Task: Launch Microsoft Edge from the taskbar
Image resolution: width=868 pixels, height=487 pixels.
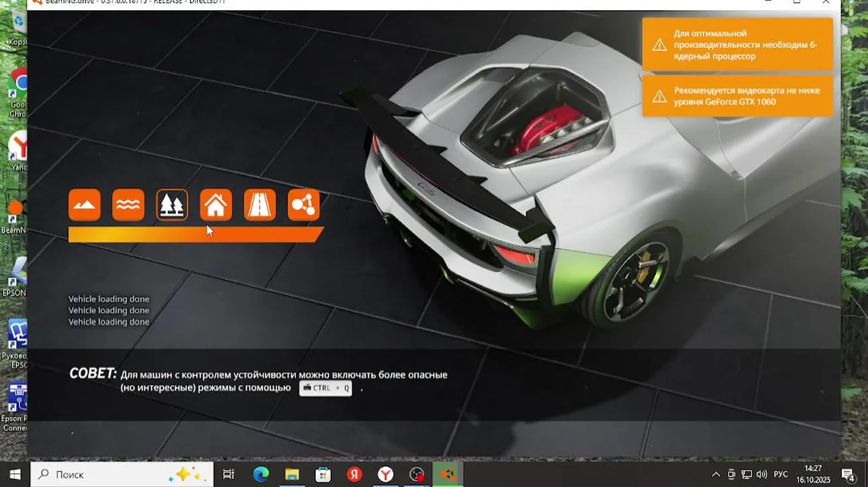Action: [x=261, y=474]
